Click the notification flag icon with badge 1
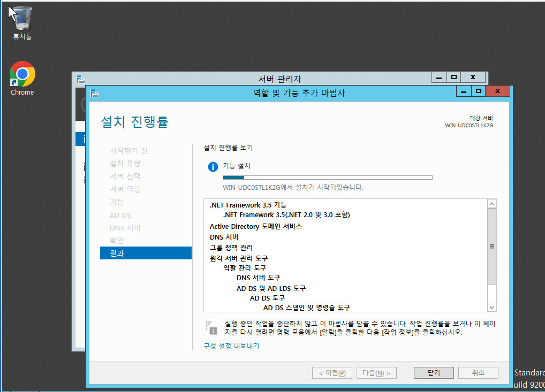The image size is (545, 392). pyautogui.click(x=211, y=328)
